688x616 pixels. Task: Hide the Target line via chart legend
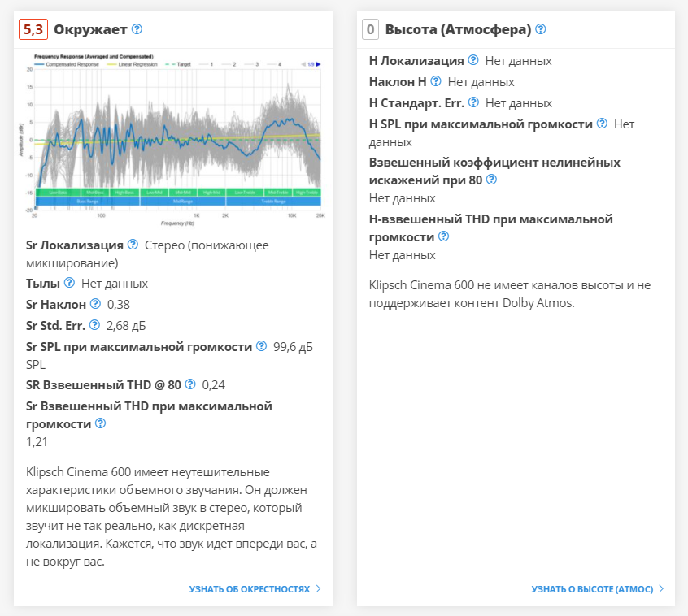pos(179,63)
